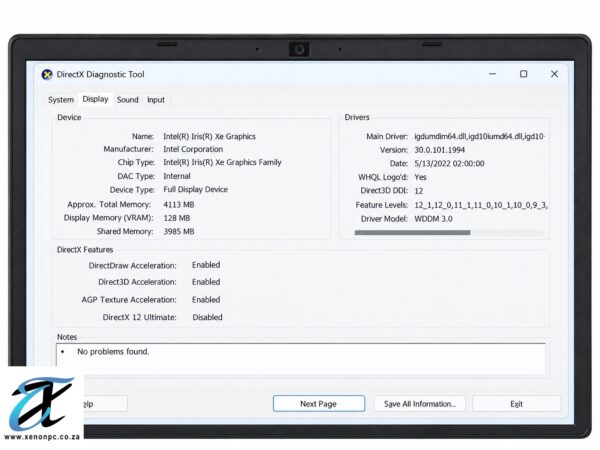
Task: Click the Approx. Total Memory label
Action: tap(109, 205)
